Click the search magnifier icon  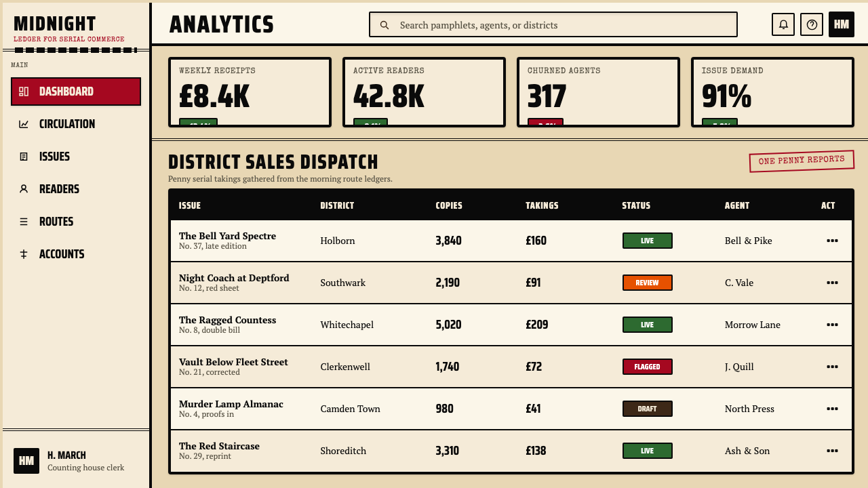click(384, 25)
